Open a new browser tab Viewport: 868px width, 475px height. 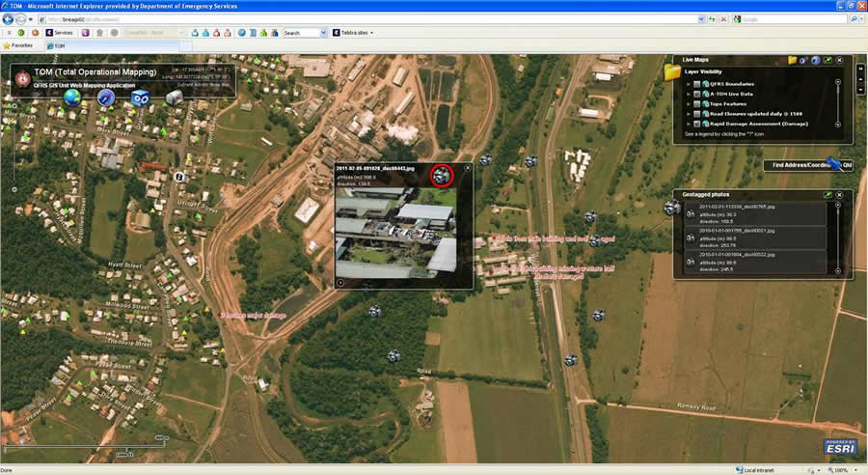[x=186, y=46]
